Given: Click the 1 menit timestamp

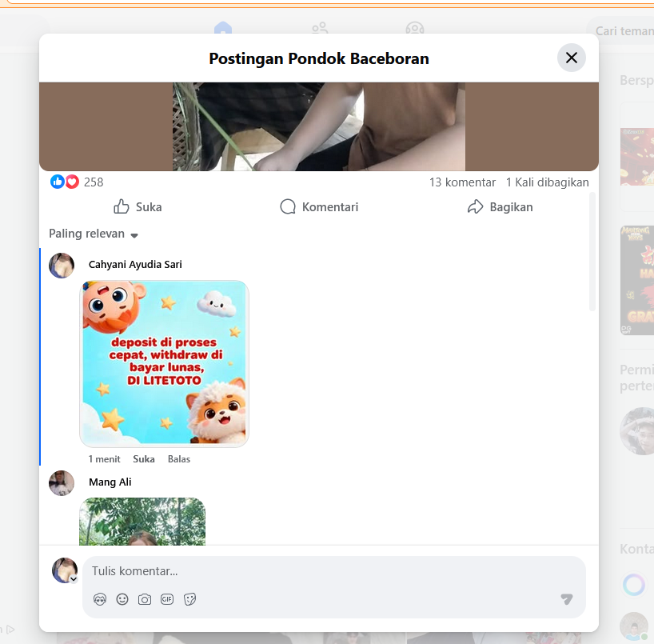Looking at the screenshot, I should tap(104, 459).
